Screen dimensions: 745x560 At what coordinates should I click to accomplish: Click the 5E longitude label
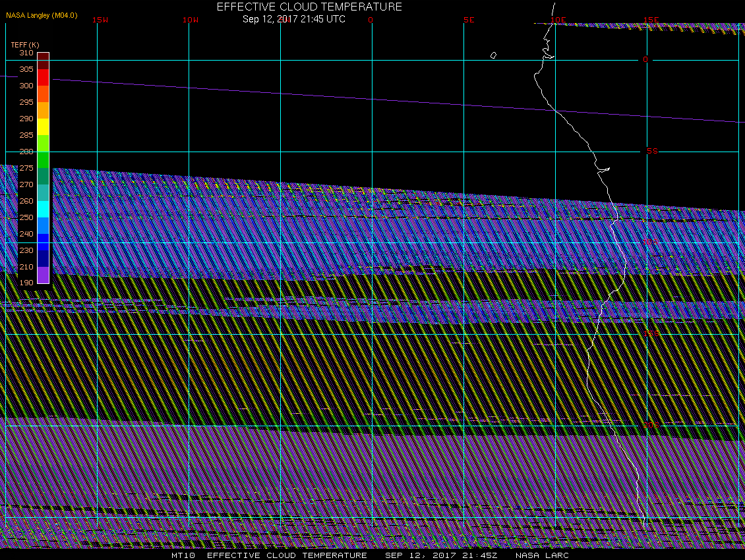tap(469, 20)
